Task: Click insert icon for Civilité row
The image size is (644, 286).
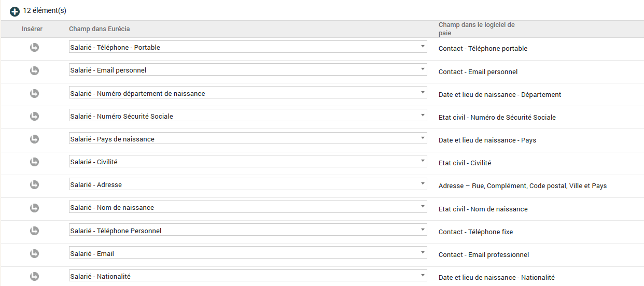Action: pyautogui.click(x=34, y=162)
